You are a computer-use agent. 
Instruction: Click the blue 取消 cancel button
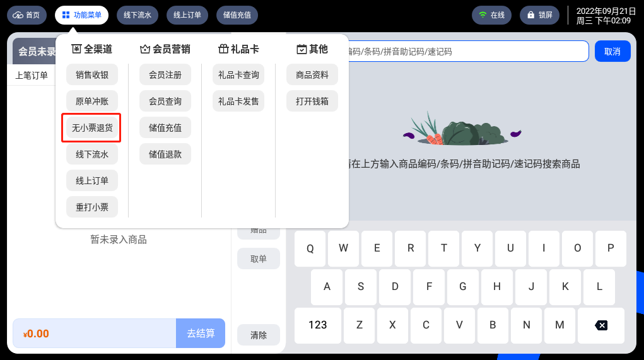pyautogui.click(x=612, y=51)
